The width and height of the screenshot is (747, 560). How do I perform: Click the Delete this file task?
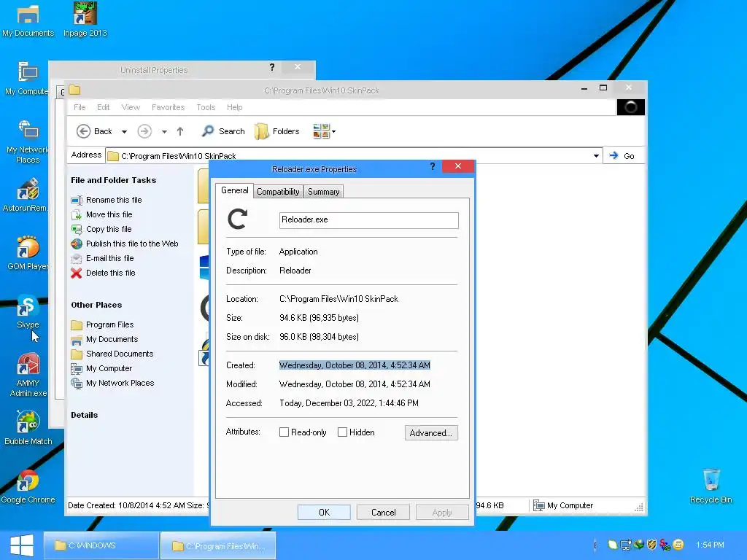(111, 273)
